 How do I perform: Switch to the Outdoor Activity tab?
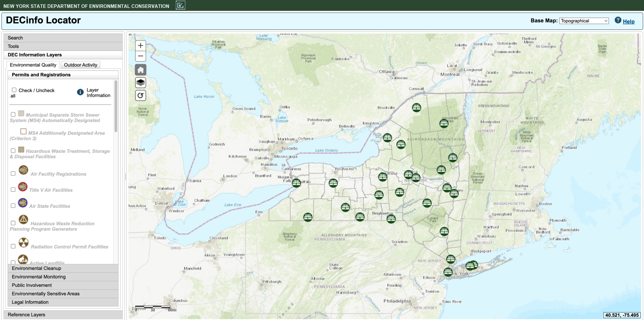(x=80, y=65)
